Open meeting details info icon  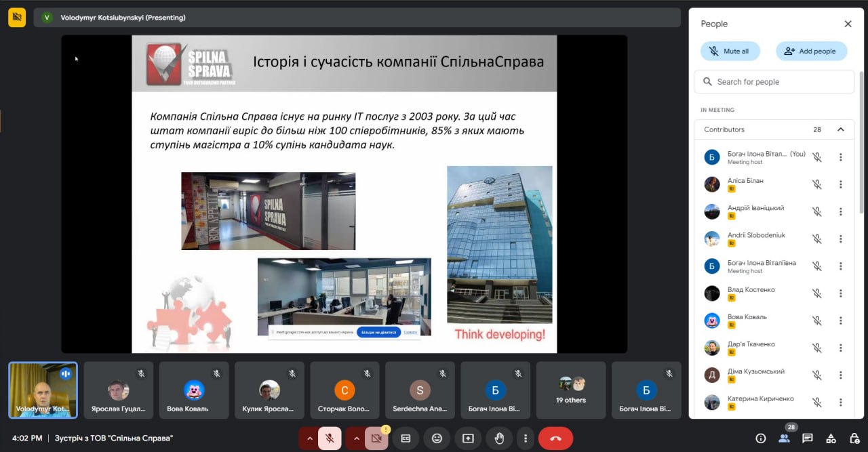[761, 438]
